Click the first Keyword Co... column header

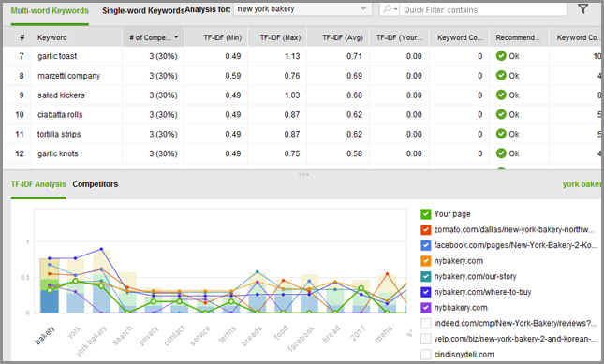tap(460, 37)
